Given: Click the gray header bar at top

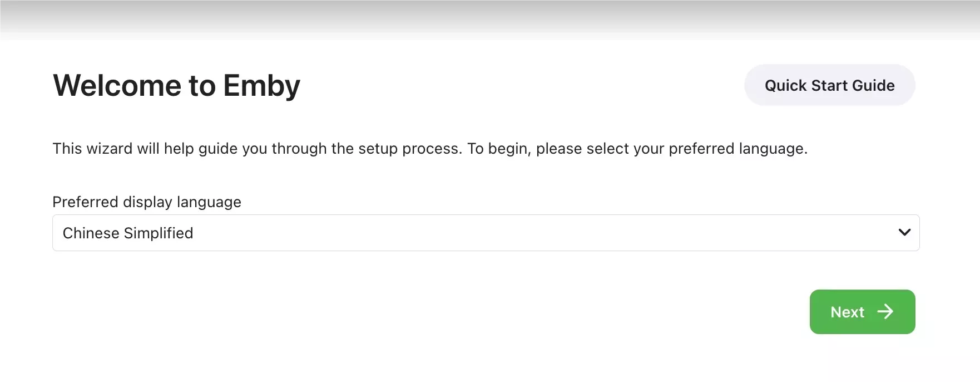Looking at the screenshot, I should click(490, 19).
